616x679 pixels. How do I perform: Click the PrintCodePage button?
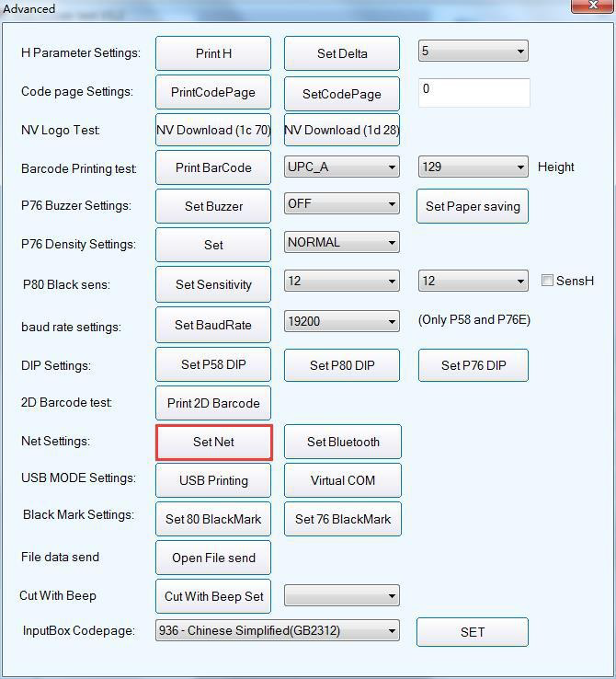tap(213, 92)
